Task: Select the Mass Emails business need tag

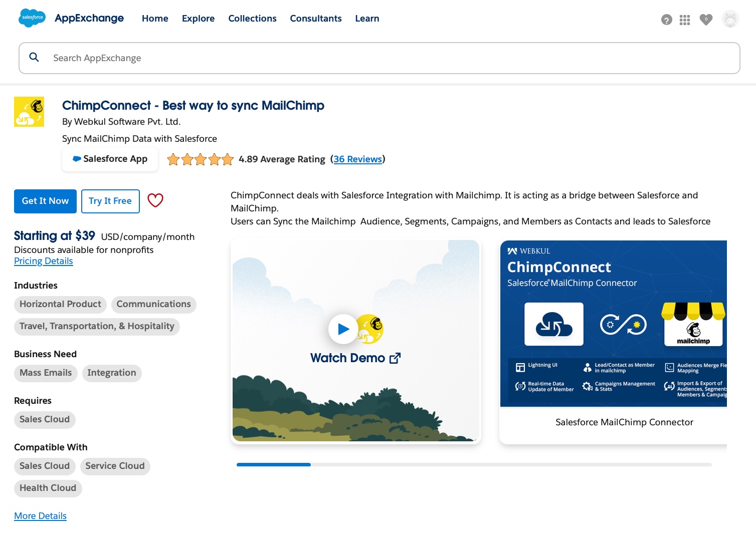Action: [x=45, y=373]
